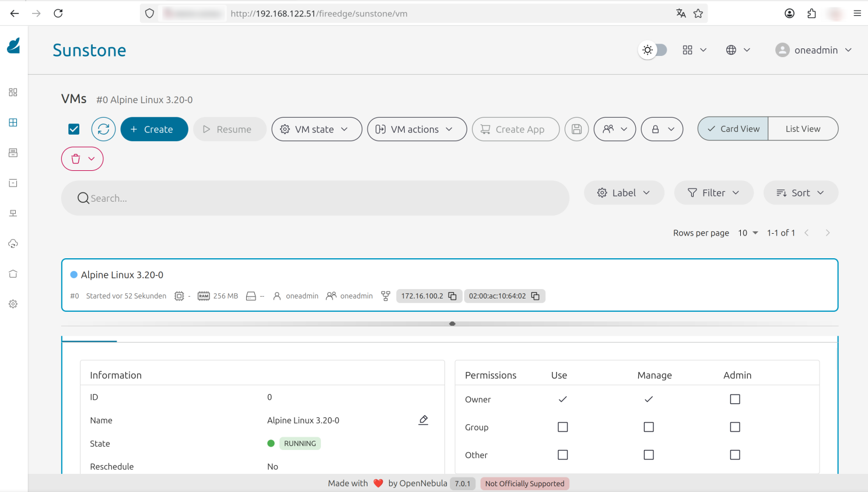Screen dimensions: 868x492
Task: Open the Infrastructure section from the sidebar
Action: (x=13, y=243)
